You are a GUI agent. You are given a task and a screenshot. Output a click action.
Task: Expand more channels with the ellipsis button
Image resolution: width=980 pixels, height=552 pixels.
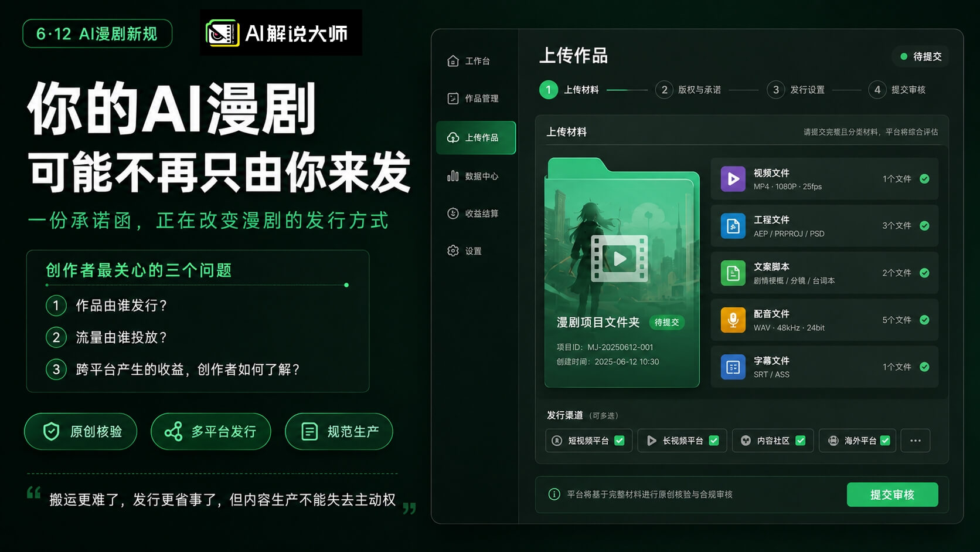[x=916, y=441]
